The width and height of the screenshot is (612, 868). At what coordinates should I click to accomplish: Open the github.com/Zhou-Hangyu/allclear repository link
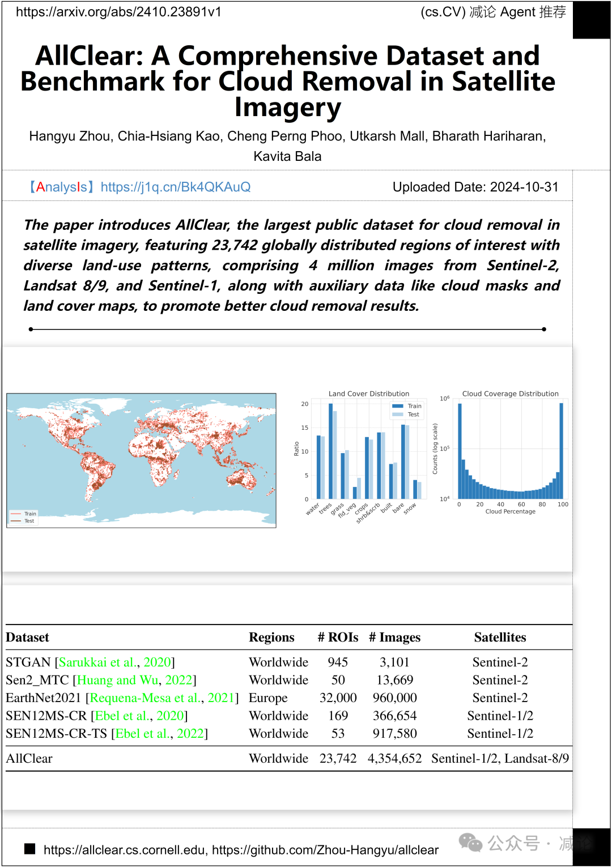(325, 850)
